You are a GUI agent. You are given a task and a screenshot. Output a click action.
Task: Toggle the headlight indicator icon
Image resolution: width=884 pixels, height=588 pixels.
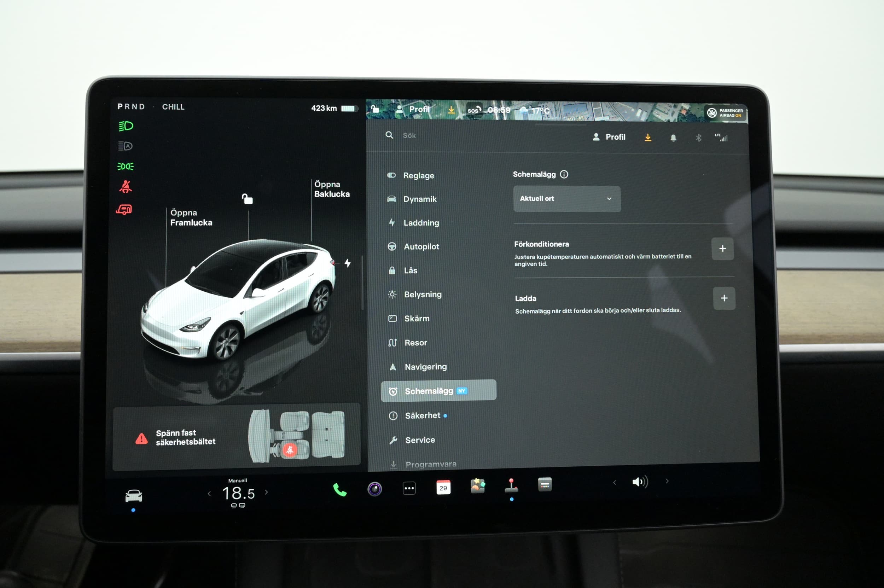pos(126,126)
